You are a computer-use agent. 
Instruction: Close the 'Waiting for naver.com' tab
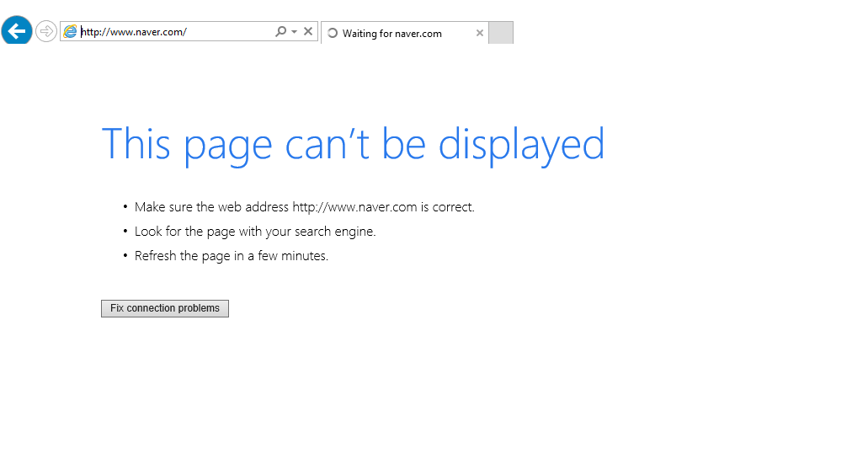pyautogui.click(x=480, y=33)
